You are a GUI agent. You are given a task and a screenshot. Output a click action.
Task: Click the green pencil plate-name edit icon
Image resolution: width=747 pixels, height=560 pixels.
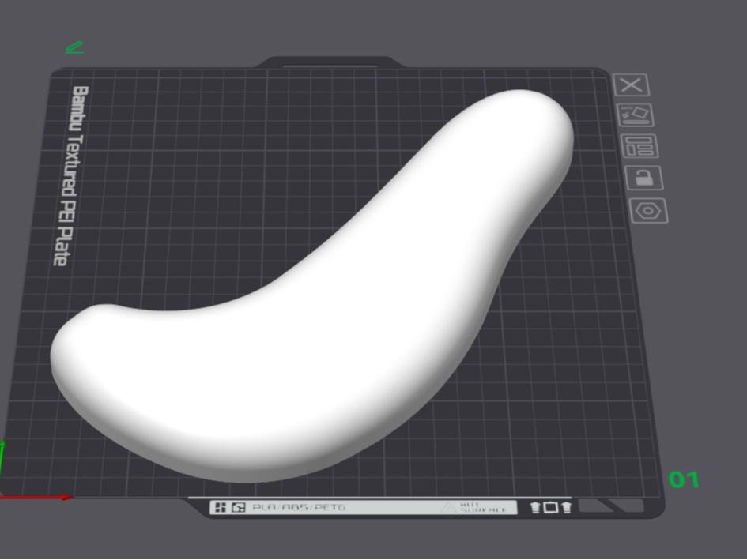pos(75,47)
